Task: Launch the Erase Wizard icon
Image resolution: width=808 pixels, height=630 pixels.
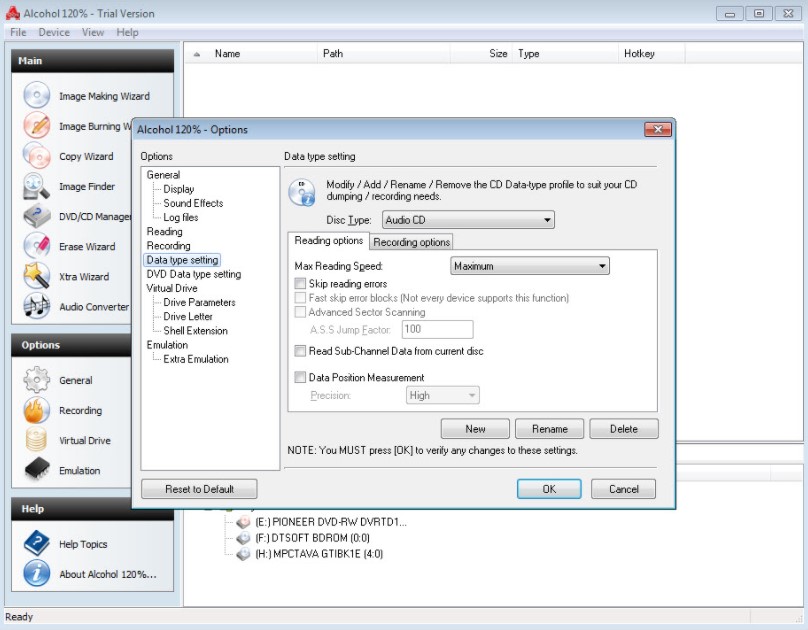Action: (37, 246)
